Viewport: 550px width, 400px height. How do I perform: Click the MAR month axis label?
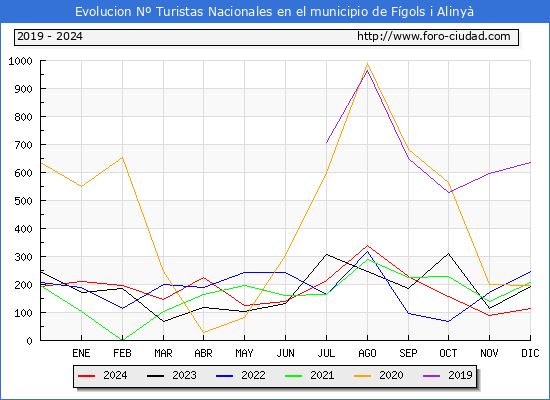pyautogui.click(x=163, y=353)
